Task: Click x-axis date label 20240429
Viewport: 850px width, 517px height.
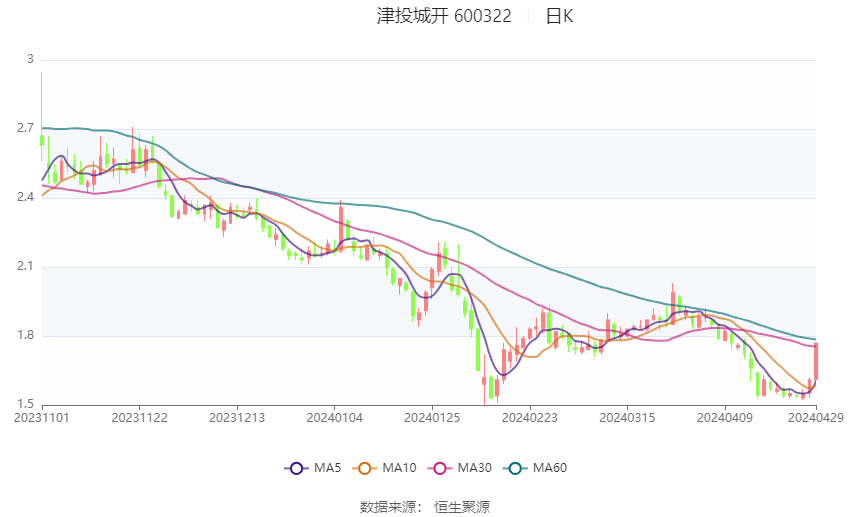Action: [816, 418]
